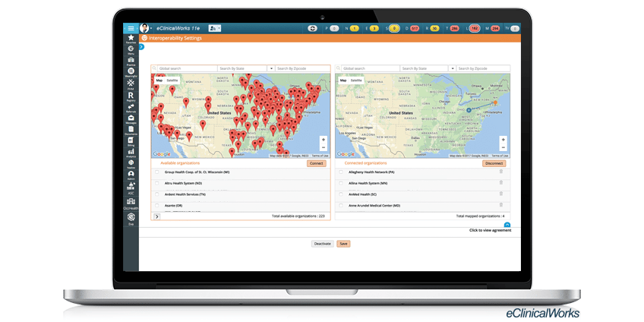Click the Connect button

(x=316, y=163)
